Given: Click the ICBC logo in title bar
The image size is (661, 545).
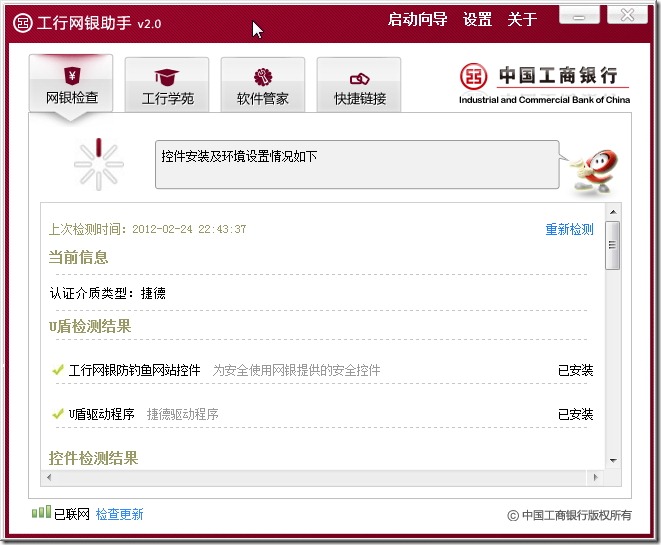Looking at the screenshot, I should (x=23, y=23).
